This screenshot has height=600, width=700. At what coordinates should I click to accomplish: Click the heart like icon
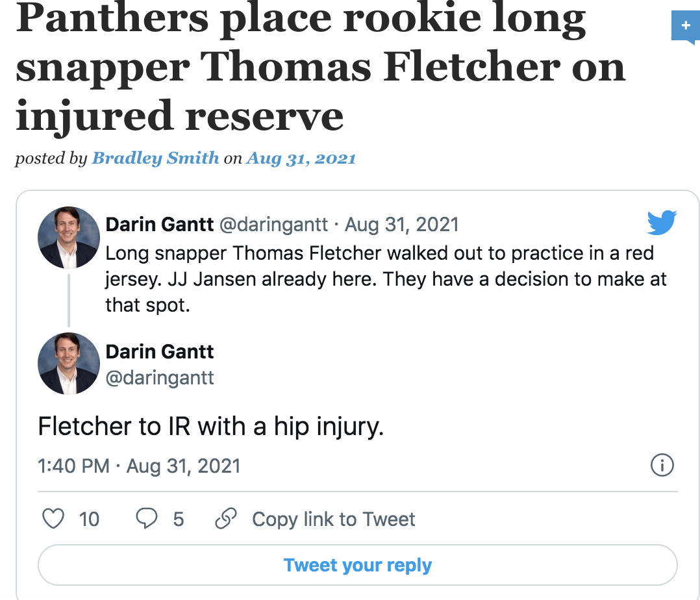tap(53, 519)
